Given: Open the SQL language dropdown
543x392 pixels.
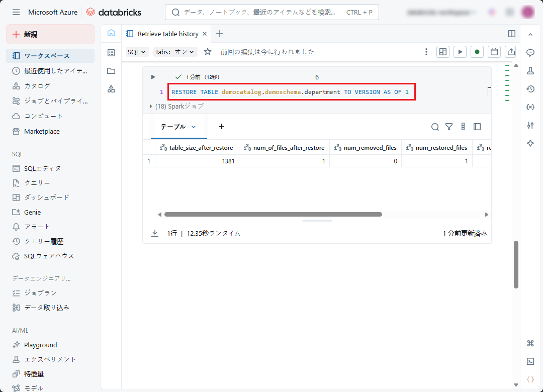Looking at the screenshot, I should pos(137,52).
